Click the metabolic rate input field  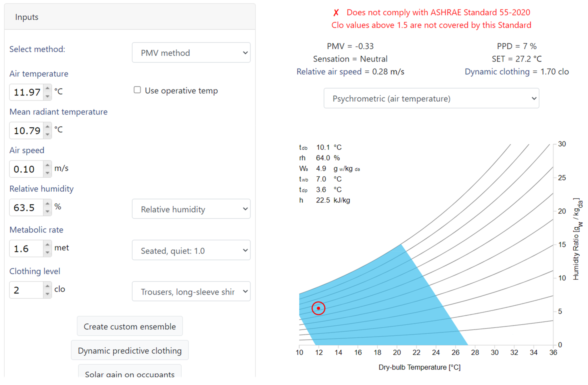pos(26,249)
